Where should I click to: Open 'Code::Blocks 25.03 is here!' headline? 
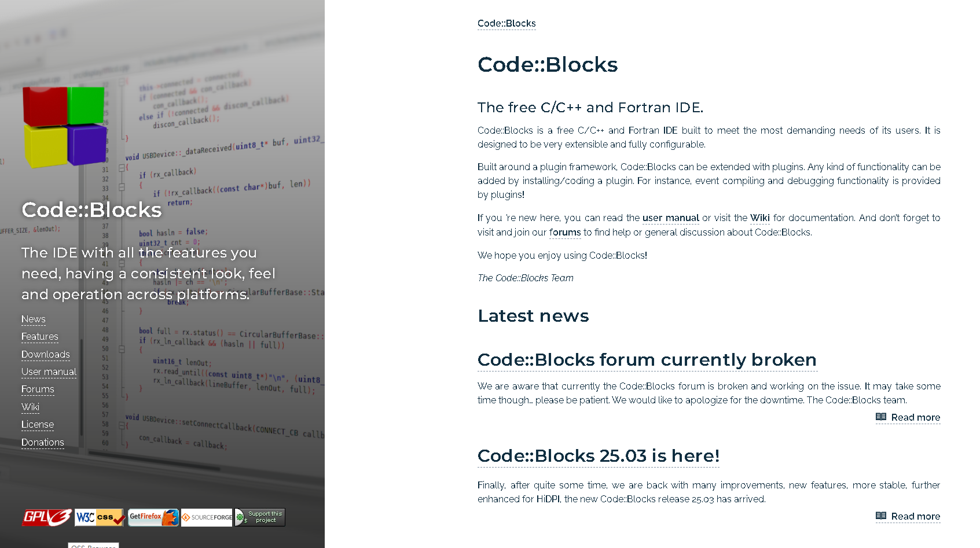point(599,456)
